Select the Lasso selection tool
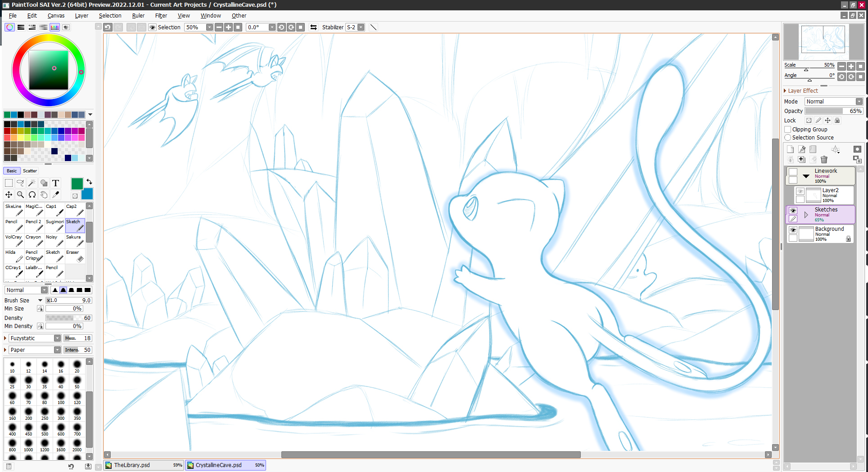The width and height of the screenshot is (868, 472). pyautogui.click(x=20, y=183)
